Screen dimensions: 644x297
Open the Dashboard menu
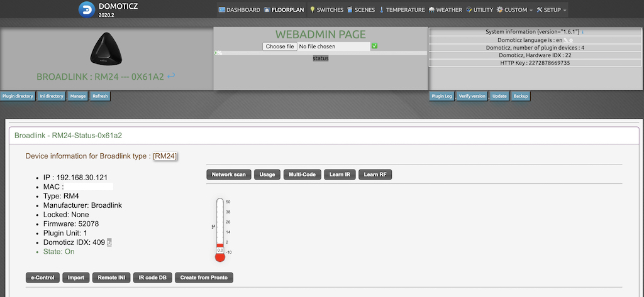pyautogui.click(x=240, y=10)
